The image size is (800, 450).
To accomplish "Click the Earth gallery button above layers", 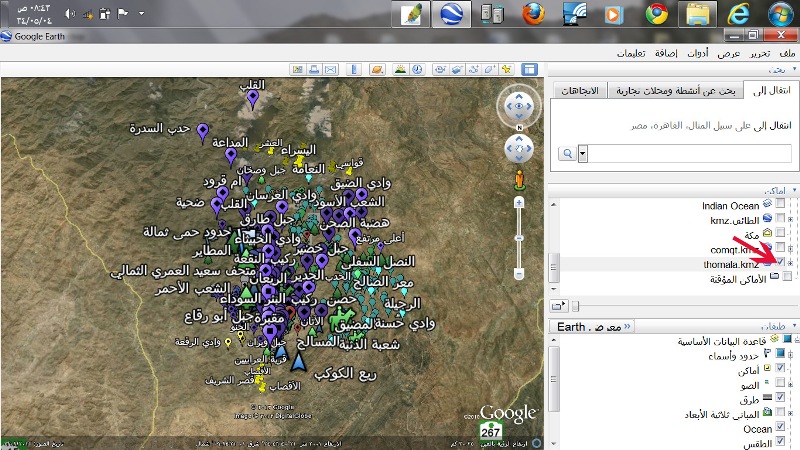I will [592, 327].
